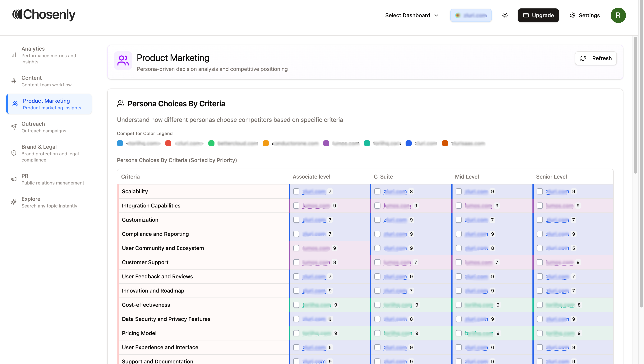Tick the Cost-effectiveness C-Suite checkbox

pos(377,305)
